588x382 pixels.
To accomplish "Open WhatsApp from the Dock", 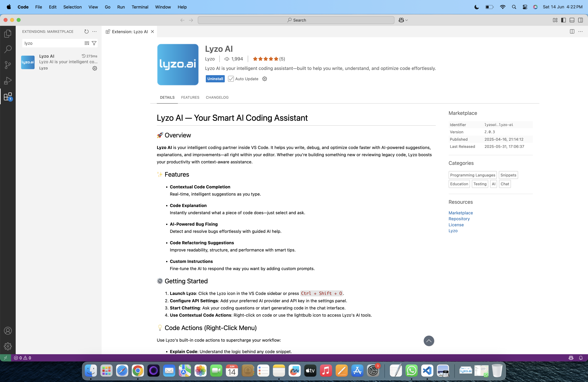I will (411, 370).
